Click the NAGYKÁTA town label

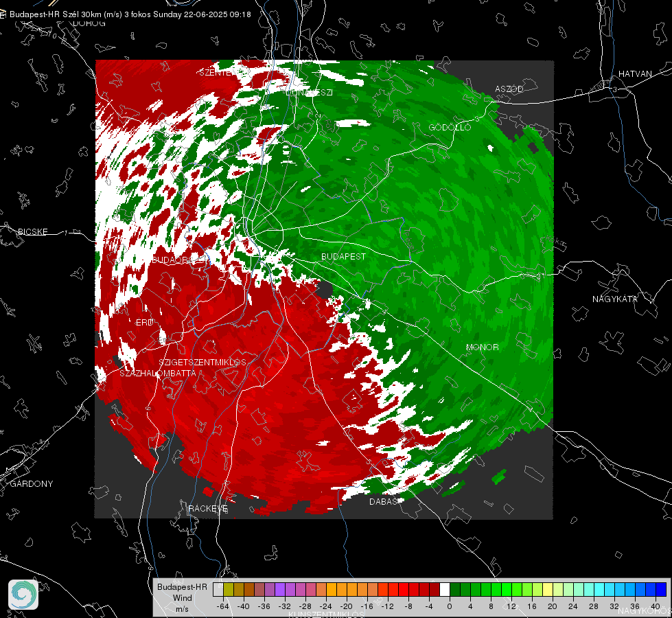pyautogui.click(x=614, y=299)
